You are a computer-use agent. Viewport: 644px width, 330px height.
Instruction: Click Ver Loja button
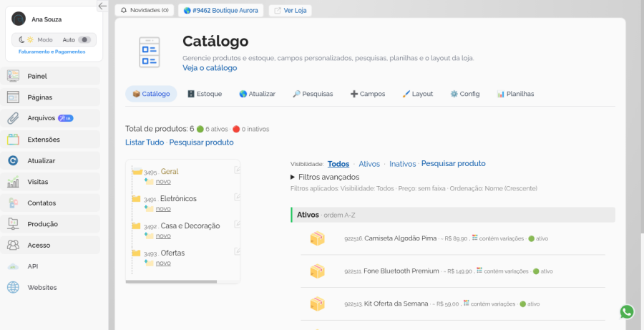(290, 10)
